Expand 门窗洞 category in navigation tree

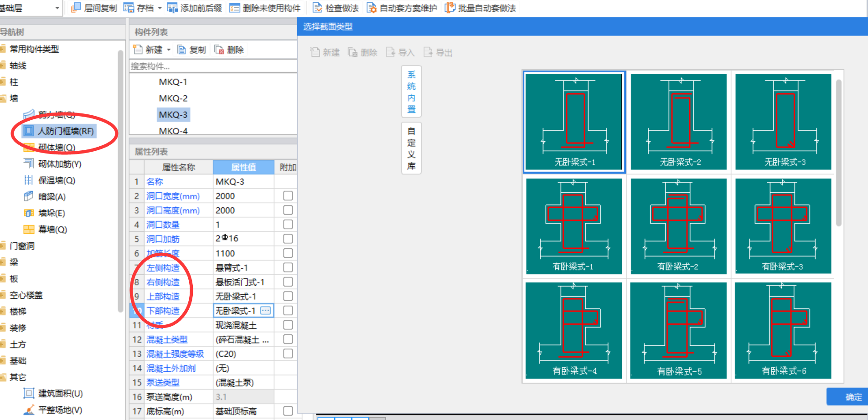point(3,246)
